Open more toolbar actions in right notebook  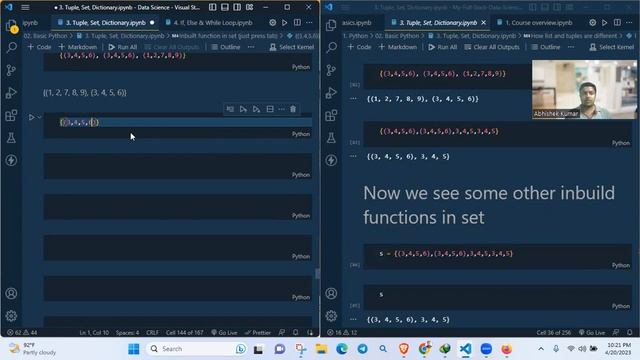point(571,47)
